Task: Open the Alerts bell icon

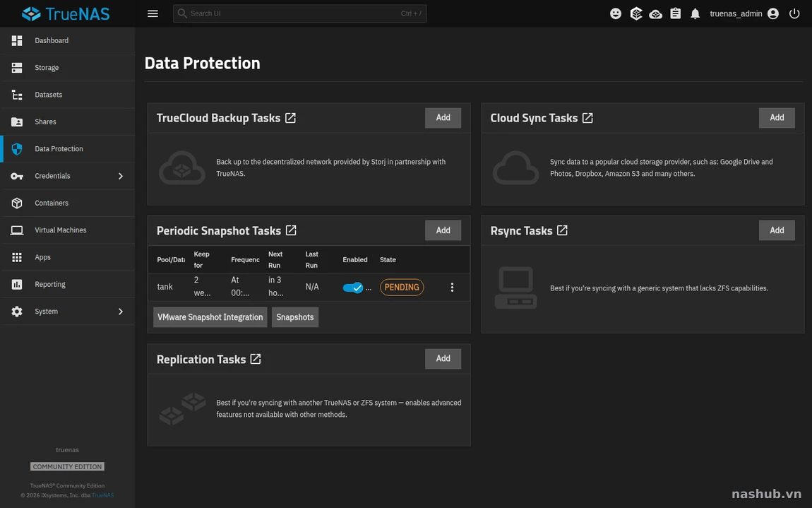Action: point(695,13)
